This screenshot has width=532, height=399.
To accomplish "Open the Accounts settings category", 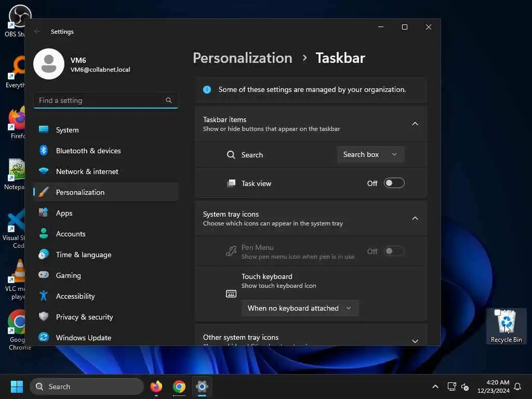I will tap(106, 234).
